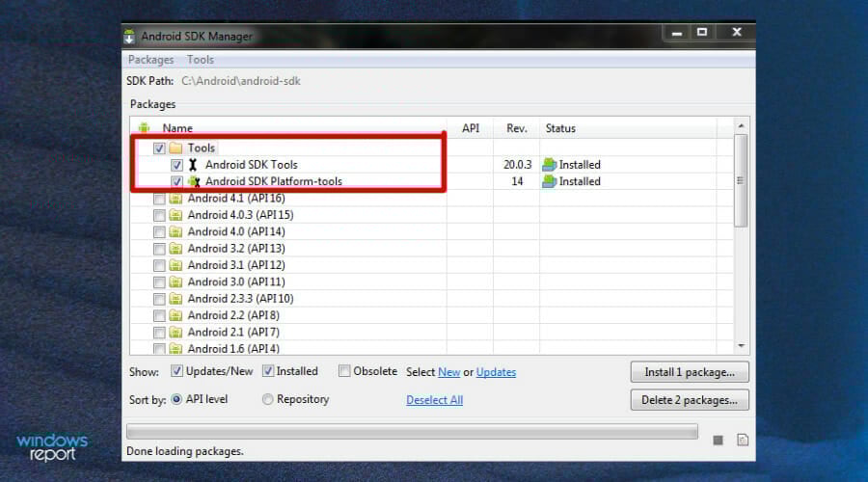
Task: Click the Installed status icon for Platform-tools
Action: click(549, 181)
